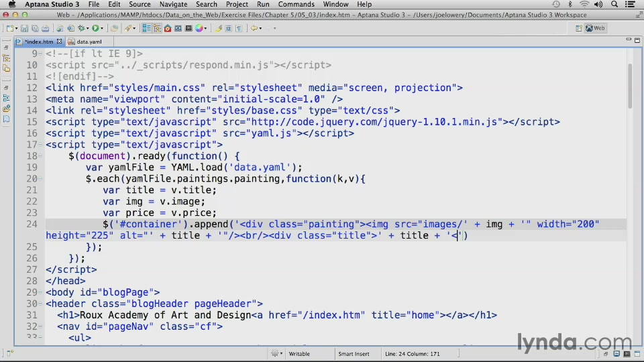Toggle show whitespace characters pilcrow icon
Image resolution: width=644 pixels, height=362 pixels.
click(239, 28)
